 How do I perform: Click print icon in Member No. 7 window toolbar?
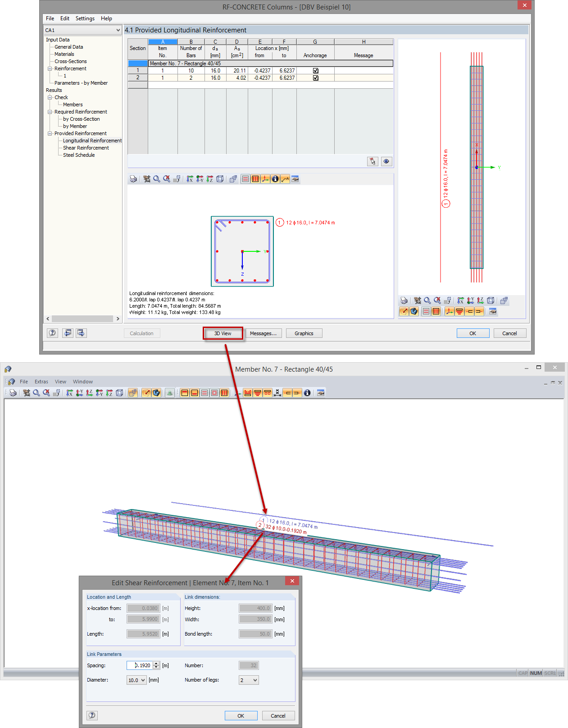(x=13, y=393)
